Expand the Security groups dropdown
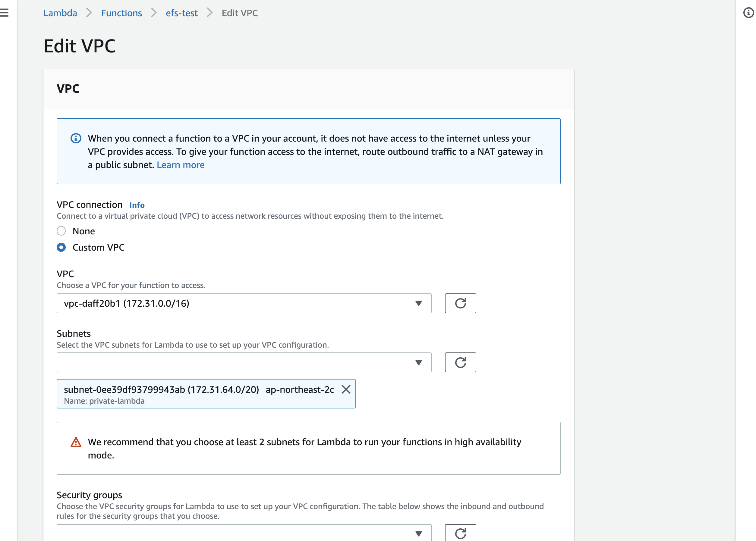 click(x=244, y=533)
